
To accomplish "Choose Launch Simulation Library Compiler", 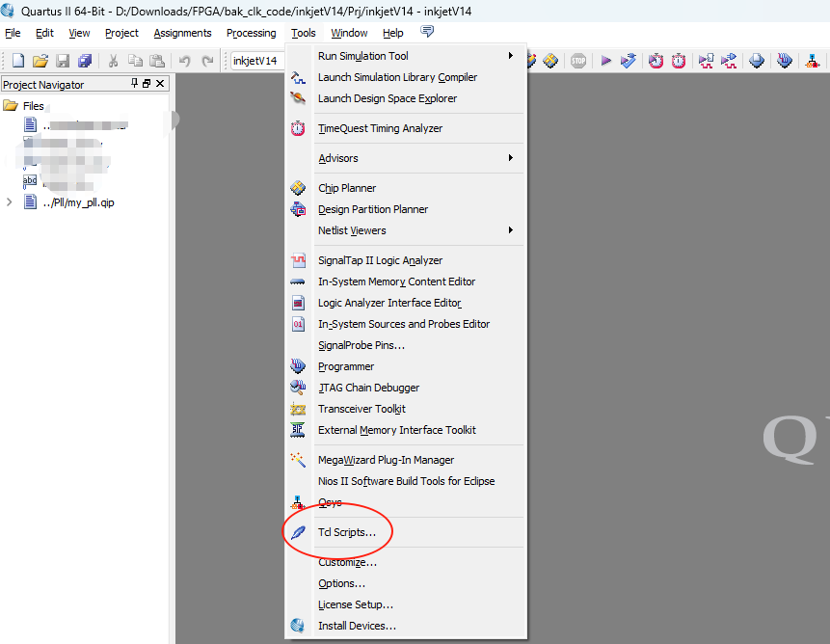I will (x=406, y=77).
